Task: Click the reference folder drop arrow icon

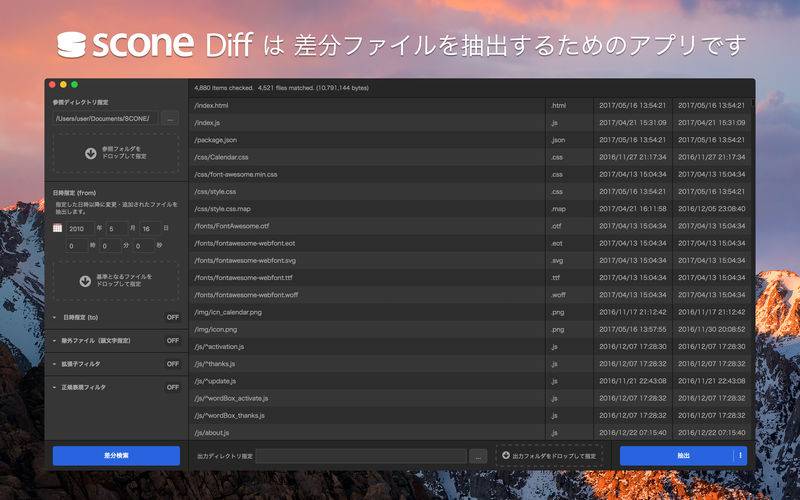Action: tap(91, 153)
